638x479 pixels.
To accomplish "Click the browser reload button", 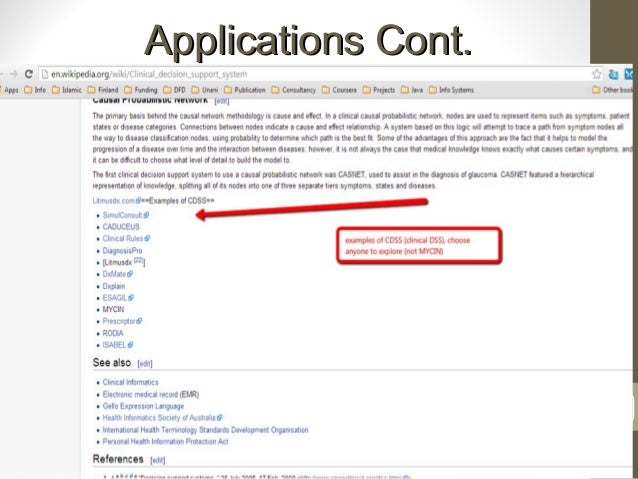I will click(28, 74).
